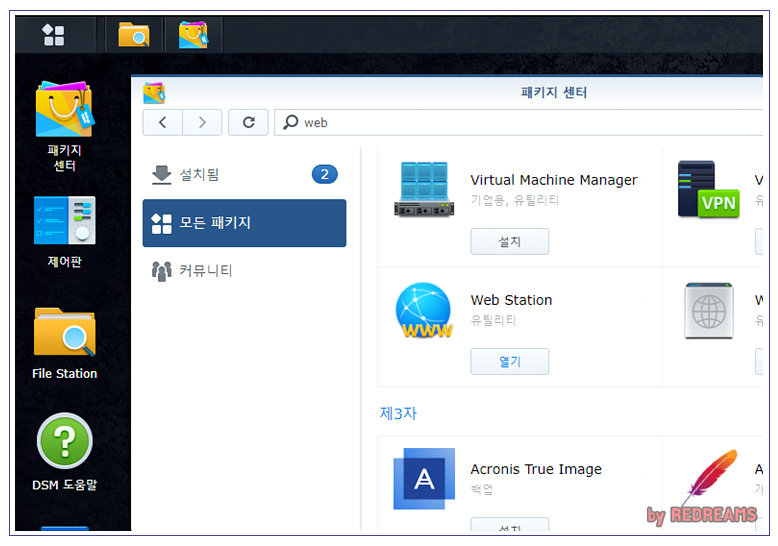Viewport: 778px width, 546px height.
Task: Go back with the left arrow button
Action: point(163,122)
